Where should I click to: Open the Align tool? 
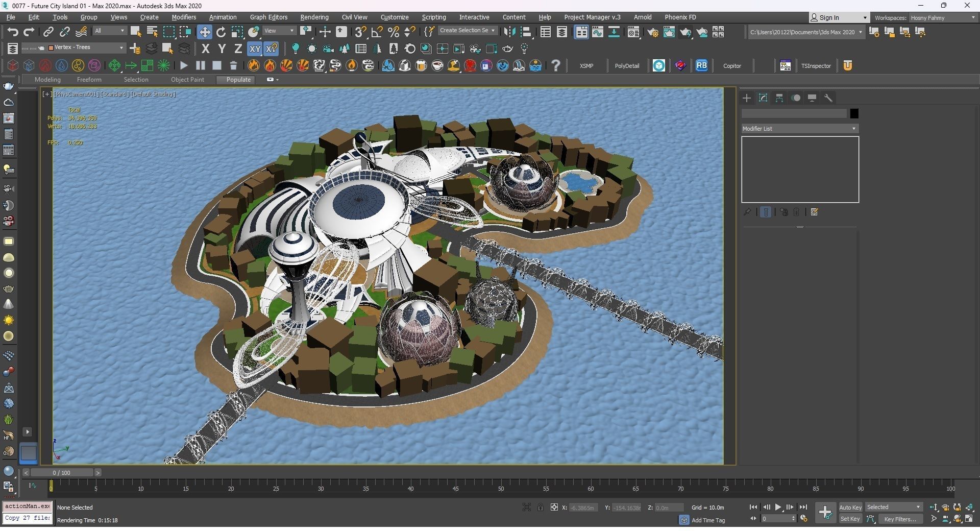pos(526,32)
